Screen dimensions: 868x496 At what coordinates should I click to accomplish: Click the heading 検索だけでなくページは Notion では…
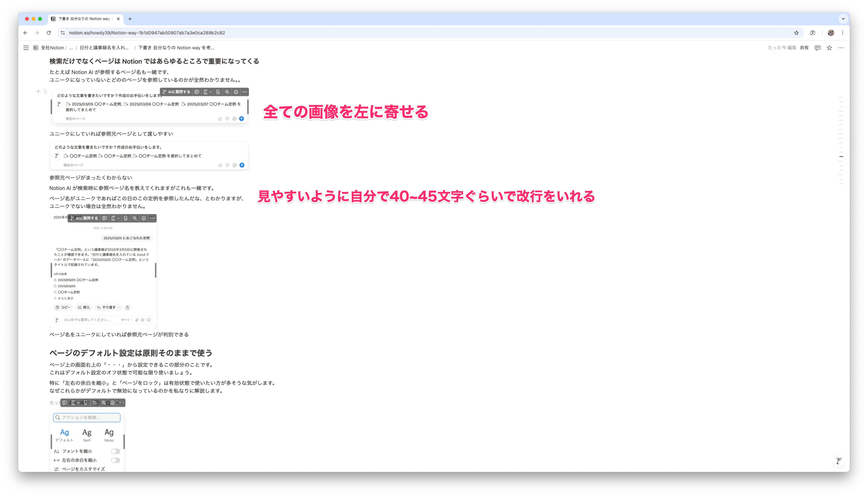pos(154,61)
